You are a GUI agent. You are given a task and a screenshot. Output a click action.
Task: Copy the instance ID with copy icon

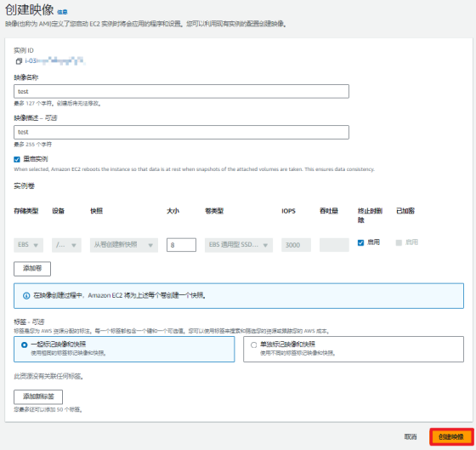(x=19, y=61)
